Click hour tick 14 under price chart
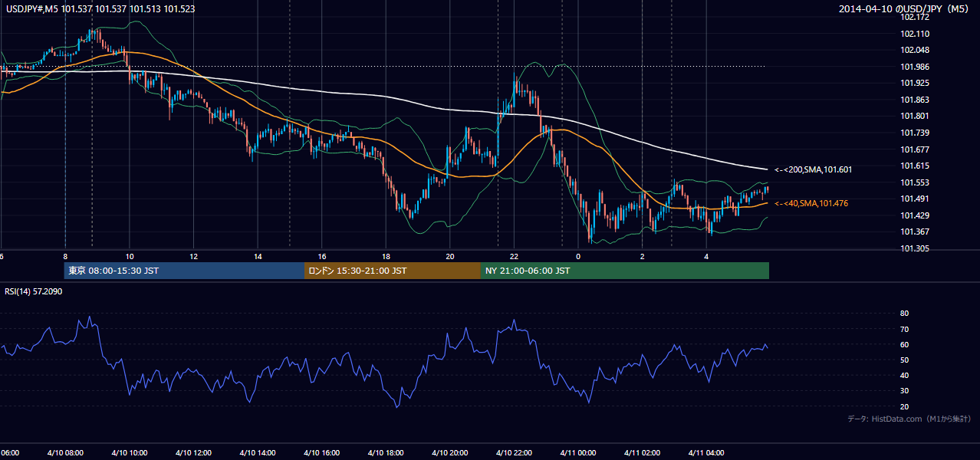Image resolution: width=980 pixels, height=460 pixels. 258,257
